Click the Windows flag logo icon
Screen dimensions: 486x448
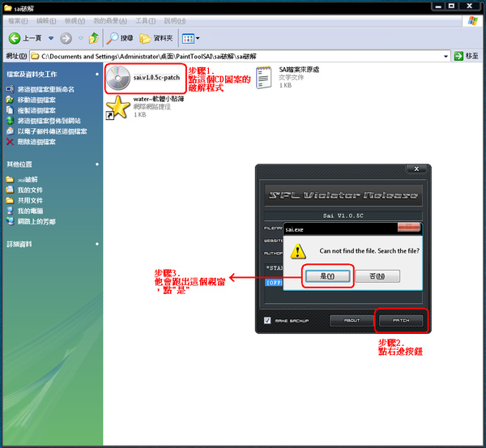[x=473, y=21]
